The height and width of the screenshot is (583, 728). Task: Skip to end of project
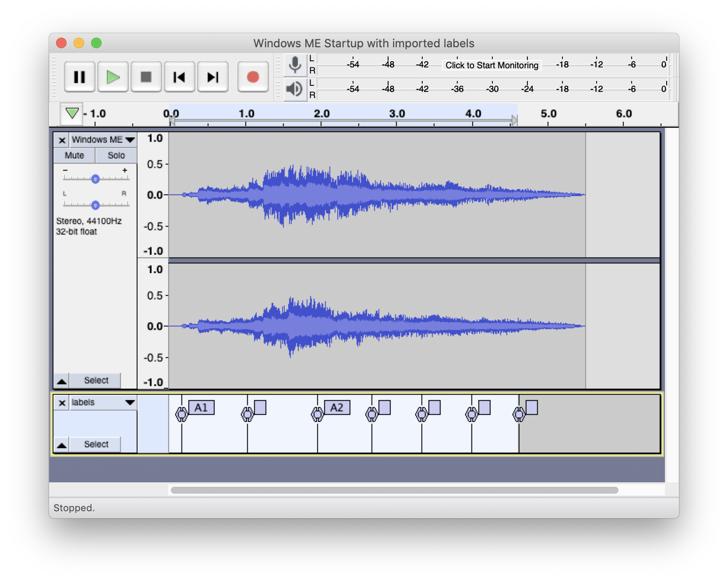[x=212, y=77]
